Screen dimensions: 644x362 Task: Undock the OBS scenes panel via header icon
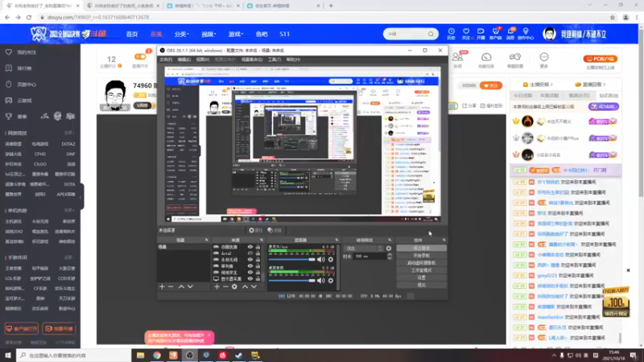(206, 240)
